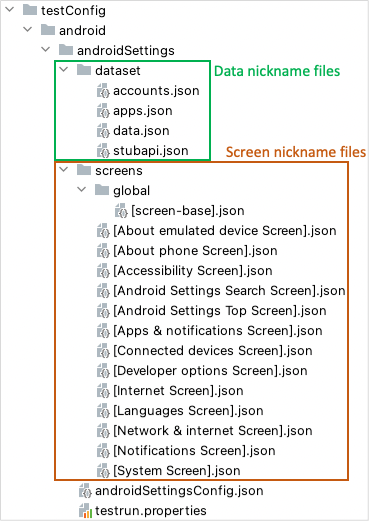Open [Android Settings Top Screen].json text

[220, 311]
